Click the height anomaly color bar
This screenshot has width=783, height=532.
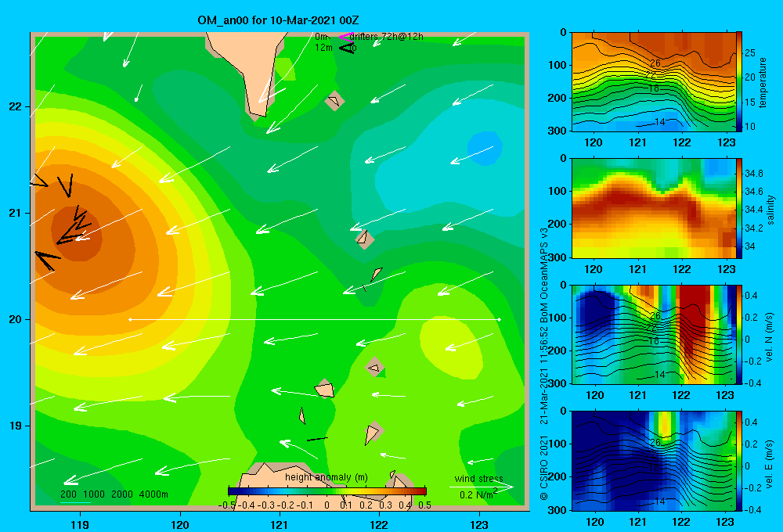(x=327, y=491)
